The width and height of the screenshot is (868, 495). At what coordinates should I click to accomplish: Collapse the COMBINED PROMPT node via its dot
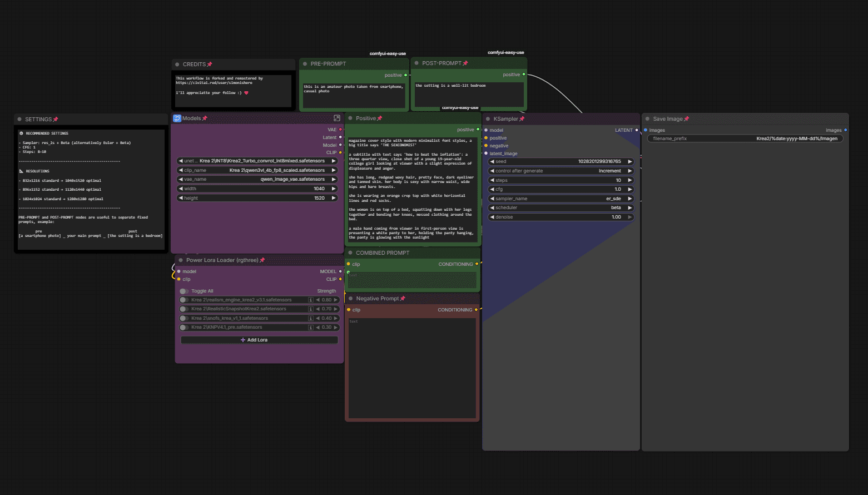[350, 253]
